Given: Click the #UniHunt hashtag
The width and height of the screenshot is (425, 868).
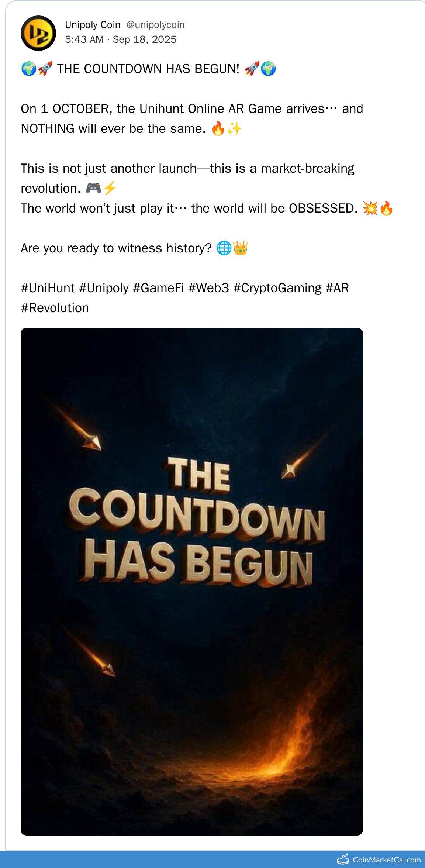Looking at the screenshot, I should [x=48, y=288].
